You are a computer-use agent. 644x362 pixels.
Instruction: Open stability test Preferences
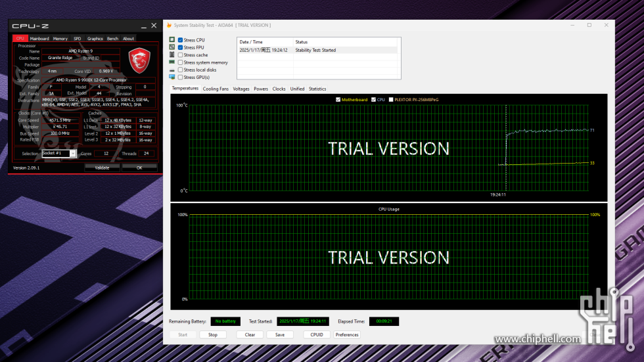point(347,334)
